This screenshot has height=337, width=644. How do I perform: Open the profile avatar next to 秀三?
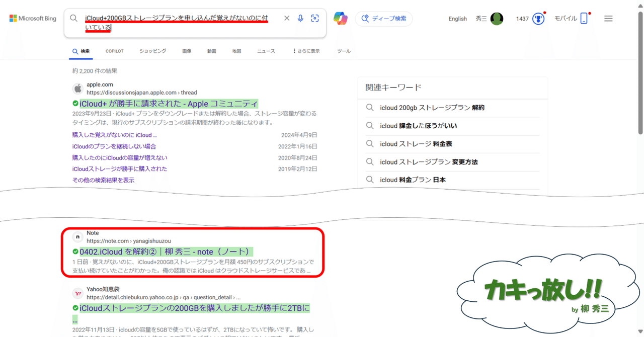pos(497,19)
